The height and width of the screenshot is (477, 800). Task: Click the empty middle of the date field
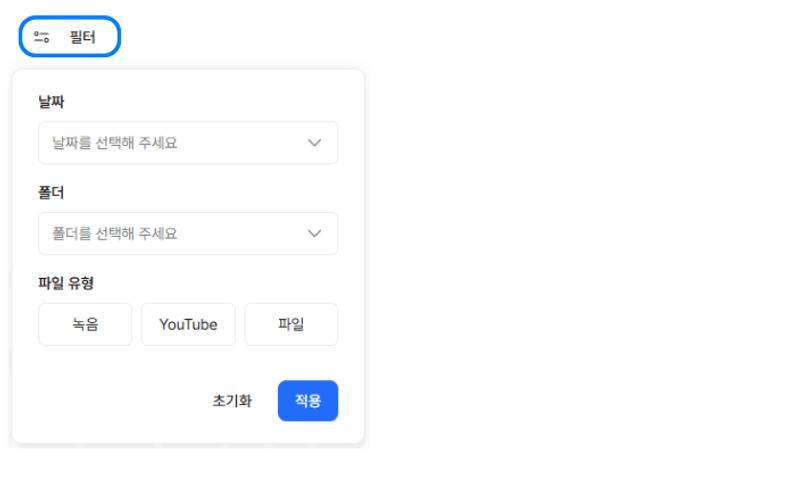pos(242,143)
